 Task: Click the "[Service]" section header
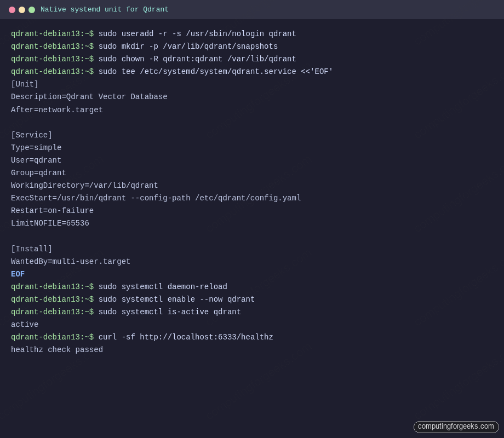tap(32, 135)
